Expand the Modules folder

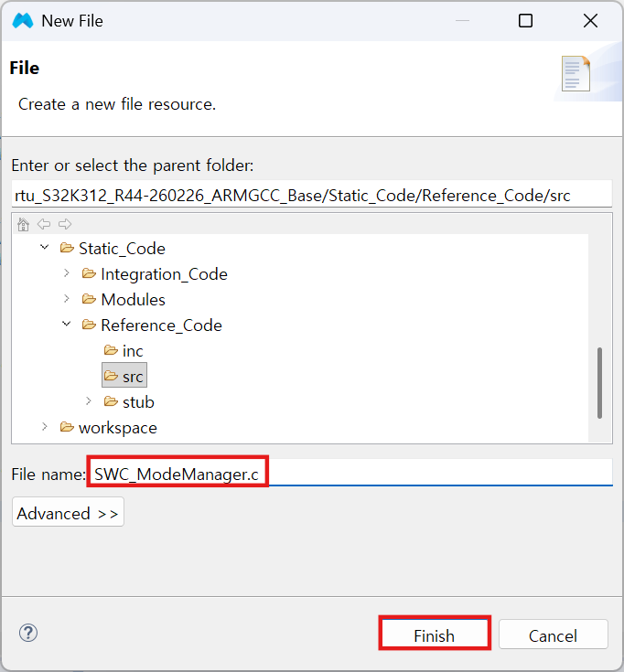click(67, 299)
